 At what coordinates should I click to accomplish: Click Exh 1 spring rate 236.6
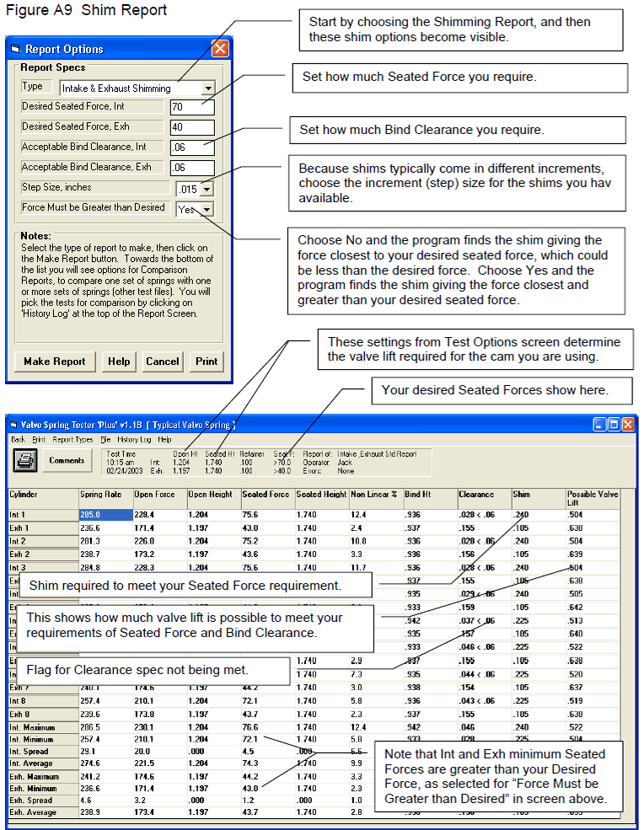(106, 527)
